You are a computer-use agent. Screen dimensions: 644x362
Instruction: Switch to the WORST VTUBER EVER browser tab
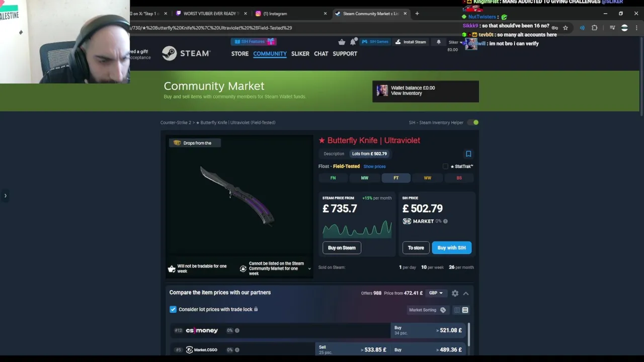(x=211, y=14)
